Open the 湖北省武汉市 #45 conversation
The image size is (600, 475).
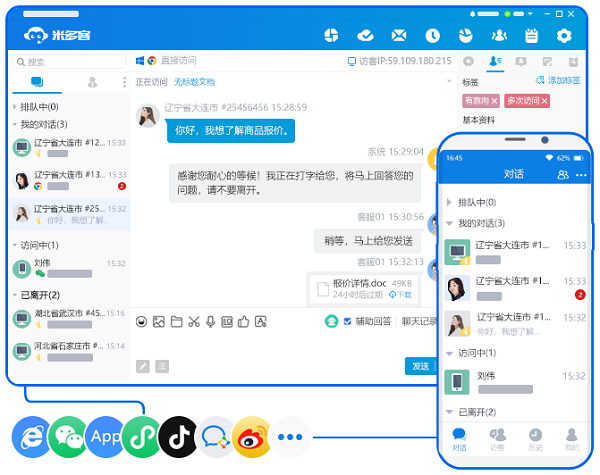pyautogui.click(x=69, y=319)
